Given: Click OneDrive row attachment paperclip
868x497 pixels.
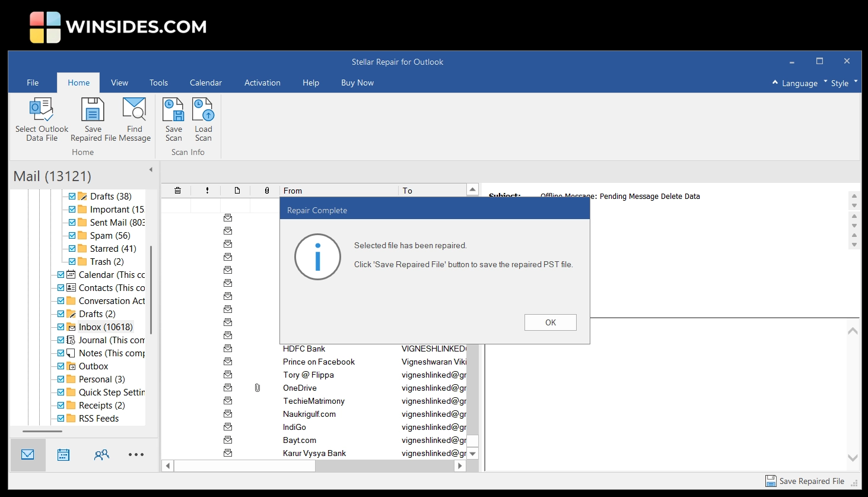Looking at the screenshot, I should click(257, 388).
